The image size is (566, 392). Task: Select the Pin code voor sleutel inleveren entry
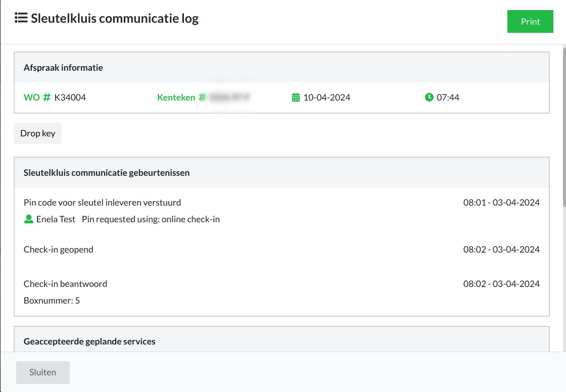coord(102,203)
